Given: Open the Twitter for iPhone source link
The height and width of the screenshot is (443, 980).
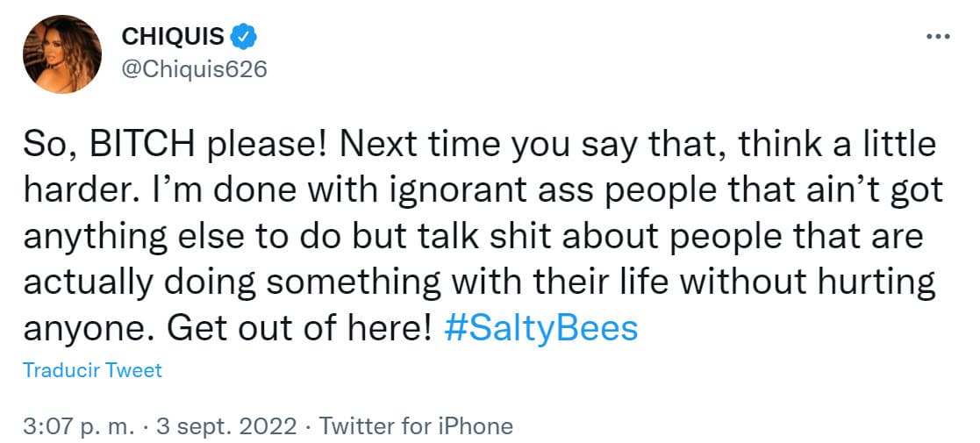Looking at the screenshot, I should pyautogui.click(x=416, y=427).
